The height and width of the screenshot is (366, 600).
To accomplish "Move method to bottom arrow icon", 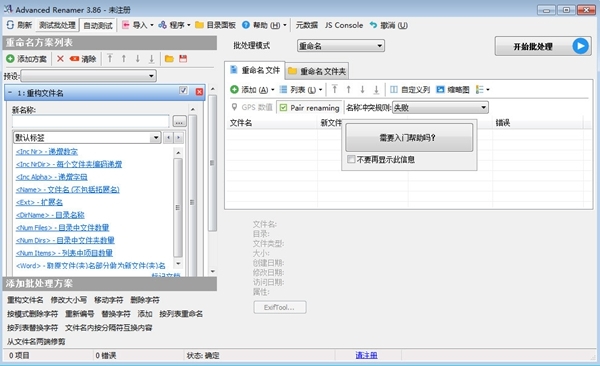I will [x=152, y=59].
